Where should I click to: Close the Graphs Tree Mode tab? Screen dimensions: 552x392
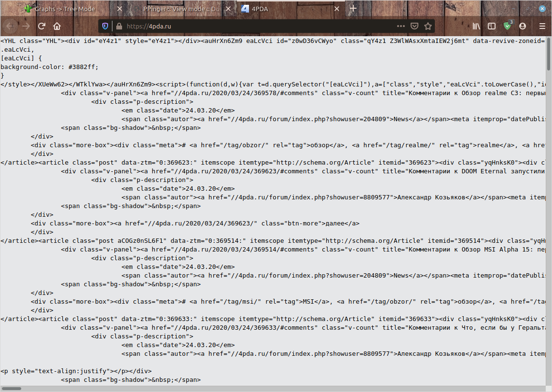[x=120, y=9]
